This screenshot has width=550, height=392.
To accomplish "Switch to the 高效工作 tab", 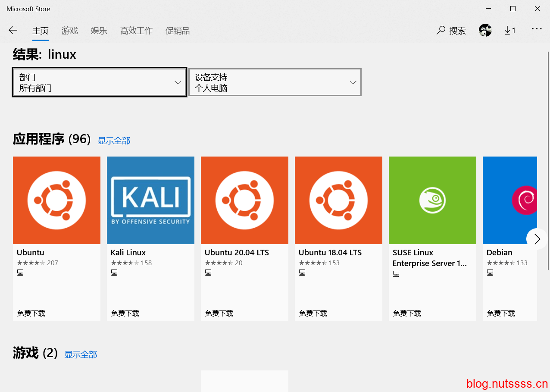I will tap(137, 31).
